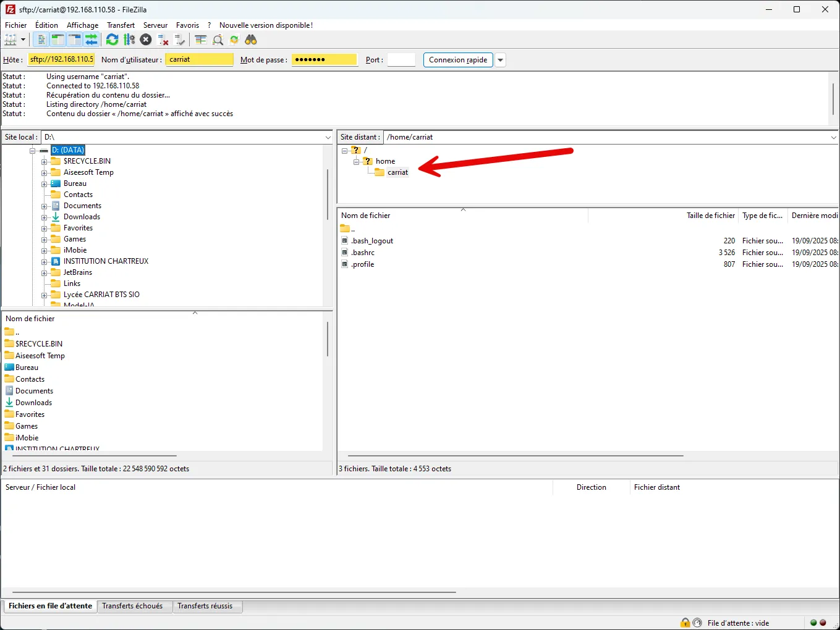
Task: Open the directory listing filters icon
Action: tap(201, 40)
